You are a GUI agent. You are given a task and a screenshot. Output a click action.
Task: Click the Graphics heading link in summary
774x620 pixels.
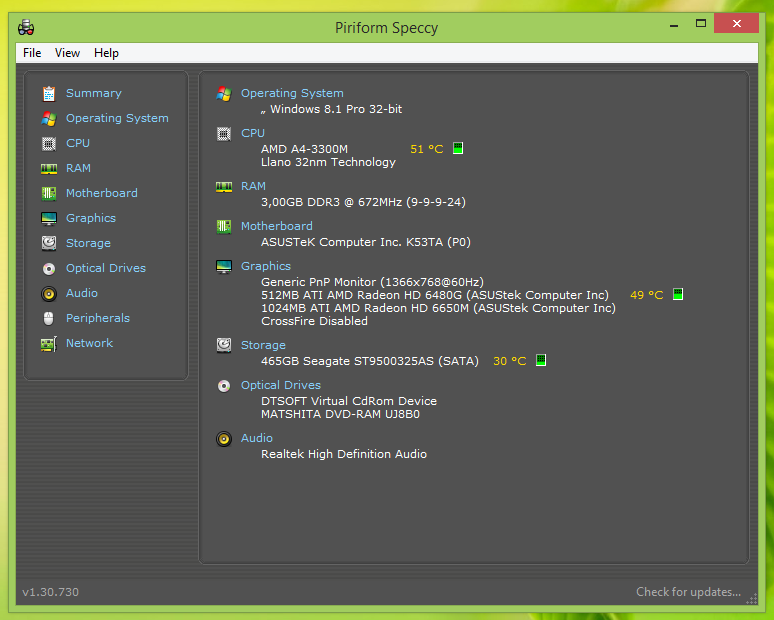266,266
